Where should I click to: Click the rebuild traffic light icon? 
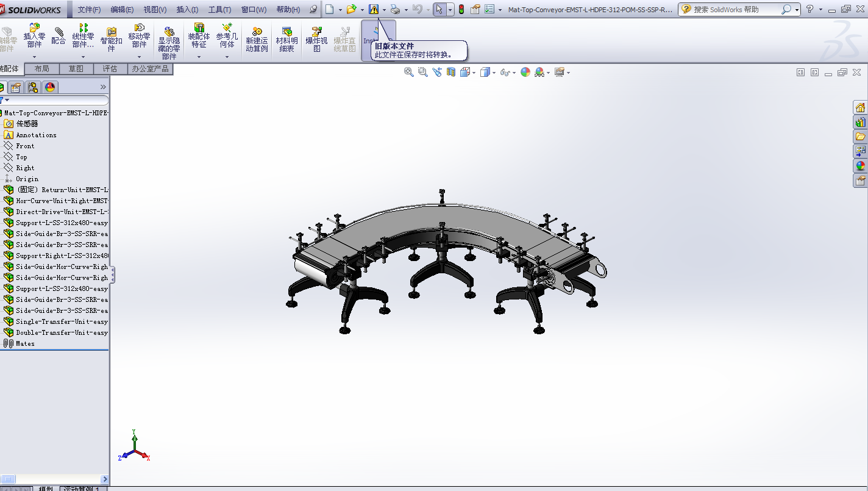tap(461, 9)
